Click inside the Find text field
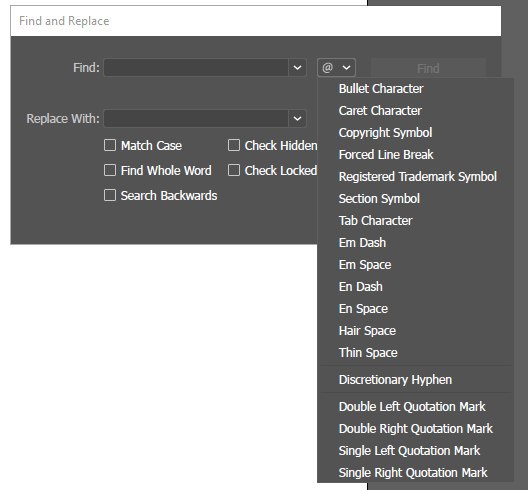528x490 pixels. [x=196, y=68]
